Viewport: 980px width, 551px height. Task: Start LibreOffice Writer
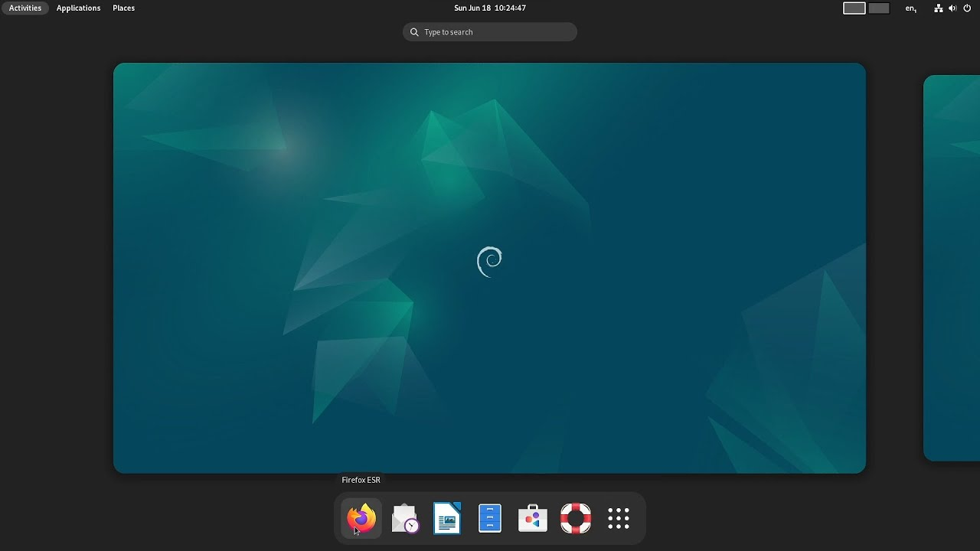click(446, 518)
